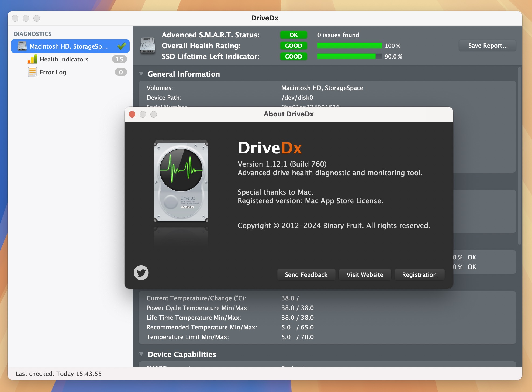Toggle Overall Health Rating GOOD indicator

pos(293,46)
